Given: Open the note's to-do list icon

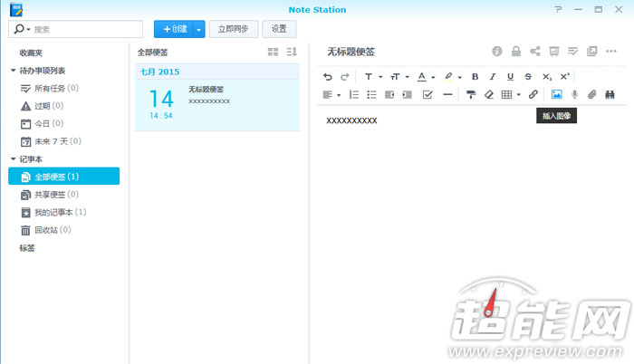Looking at the screenshot, I should pyautogui.click(x=573, y=52).
